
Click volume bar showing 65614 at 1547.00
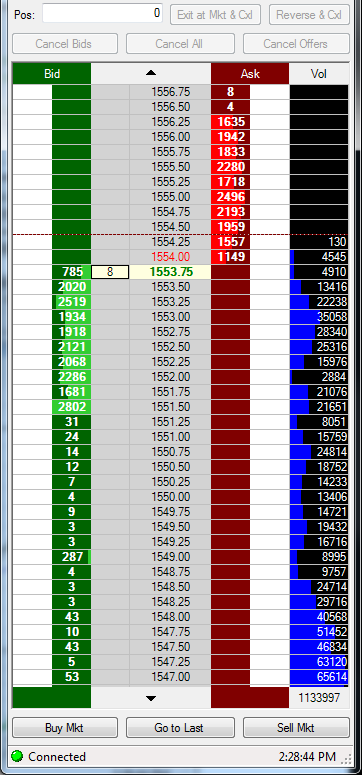[x=319, y=677]
